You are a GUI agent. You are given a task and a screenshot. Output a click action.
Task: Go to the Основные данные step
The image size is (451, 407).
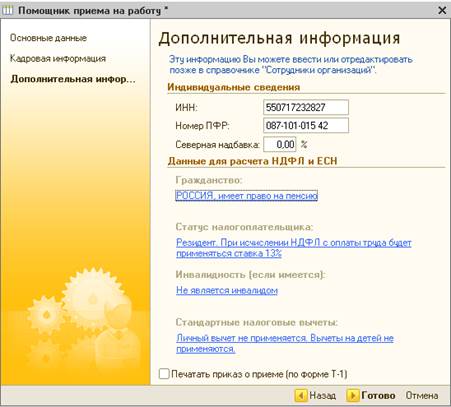click(x=48, y=38)
